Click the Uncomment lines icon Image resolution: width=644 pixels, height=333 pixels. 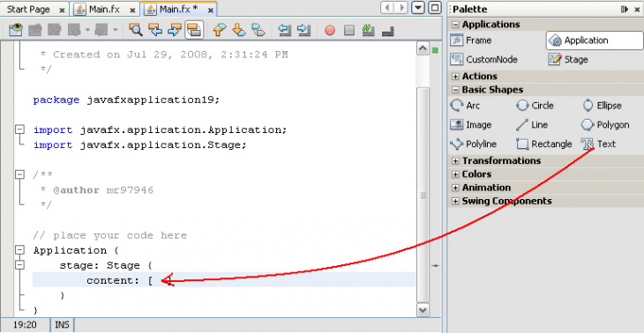387,31
